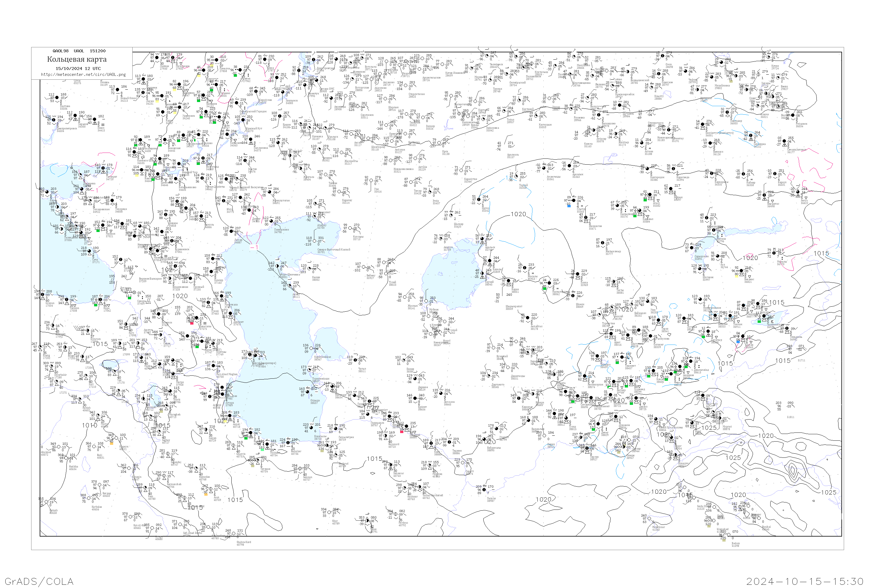
Task: Click the Туркменбаши station name label
Action: coord(321,379)
